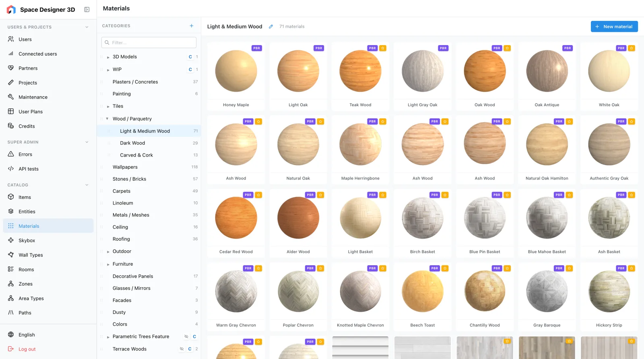Collapse the Users & Projects section

click(x=87, y=27)
